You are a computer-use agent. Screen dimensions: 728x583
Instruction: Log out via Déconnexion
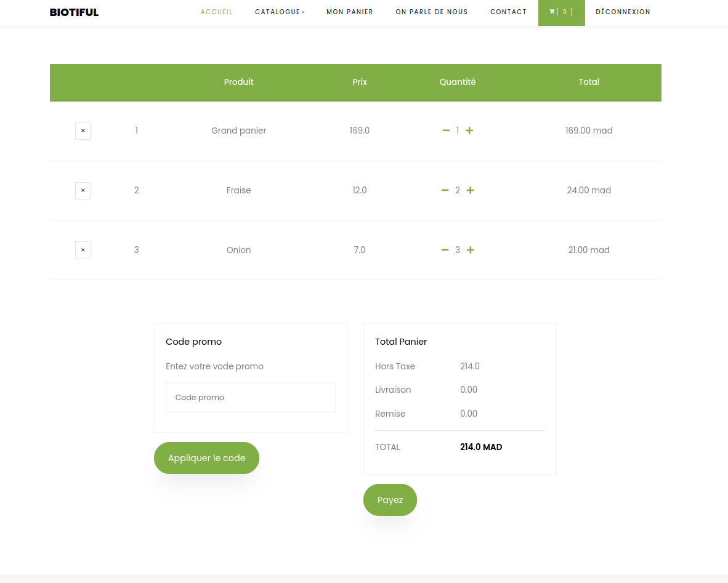(x=623, y=12)
